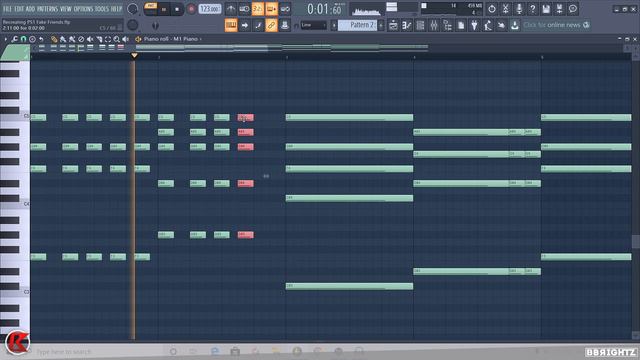This screenshot has height=360, width=640.
Task: Open the TOOLS menu
Action: (x=102, y=9)
